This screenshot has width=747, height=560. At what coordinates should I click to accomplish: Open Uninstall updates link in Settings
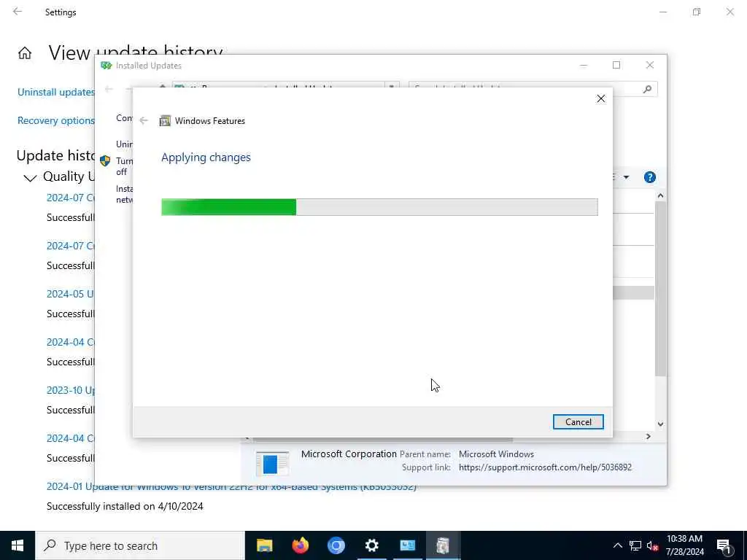pyautogui.click(x=56, y=93)
